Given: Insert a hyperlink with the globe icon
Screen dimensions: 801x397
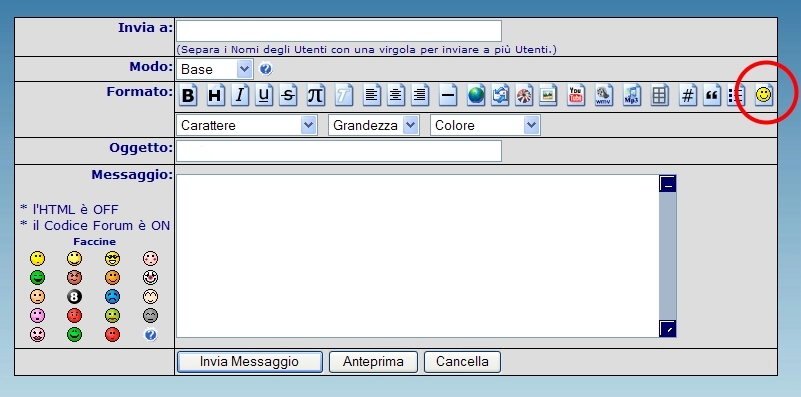Looking at the screenshot, I should point(476,95).
